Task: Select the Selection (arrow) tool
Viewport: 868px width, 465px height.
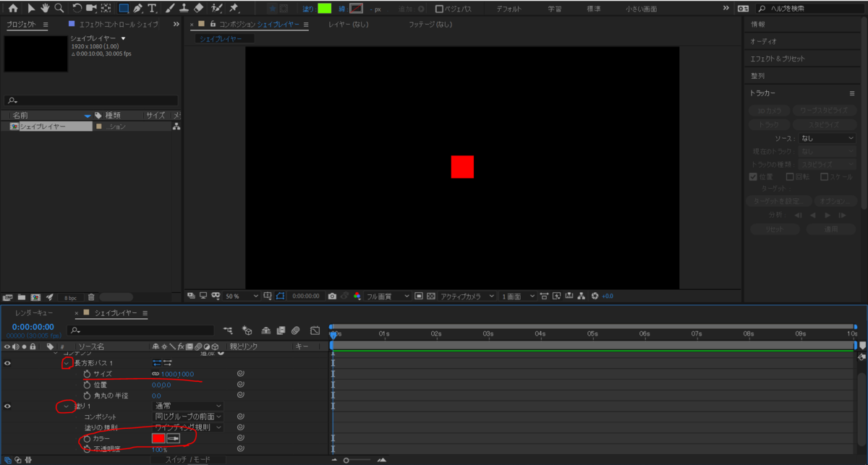Action: coord(31,9)
